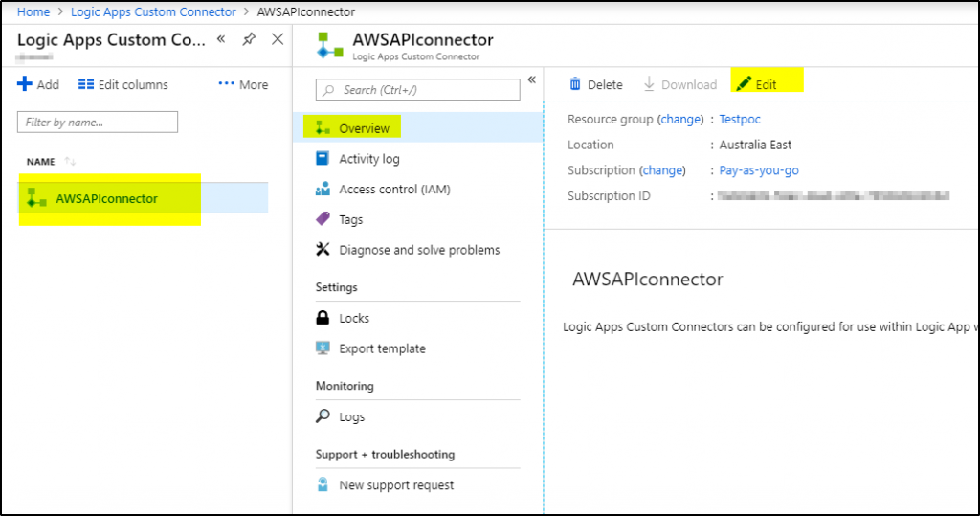This screenshot has height=516, width=980.
Task: Open the Overview menu item
Action: 417,128
